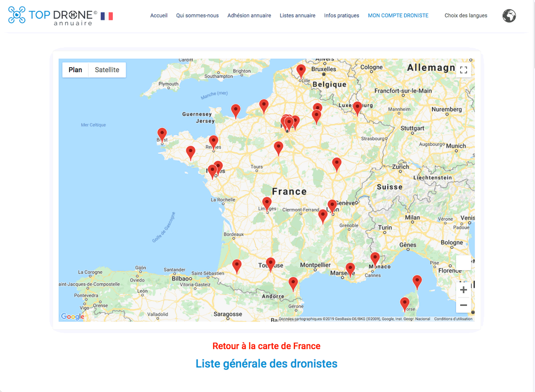
Task: Zoom in using the plus control
Action: pyautogui.click(x=463, y=289)
